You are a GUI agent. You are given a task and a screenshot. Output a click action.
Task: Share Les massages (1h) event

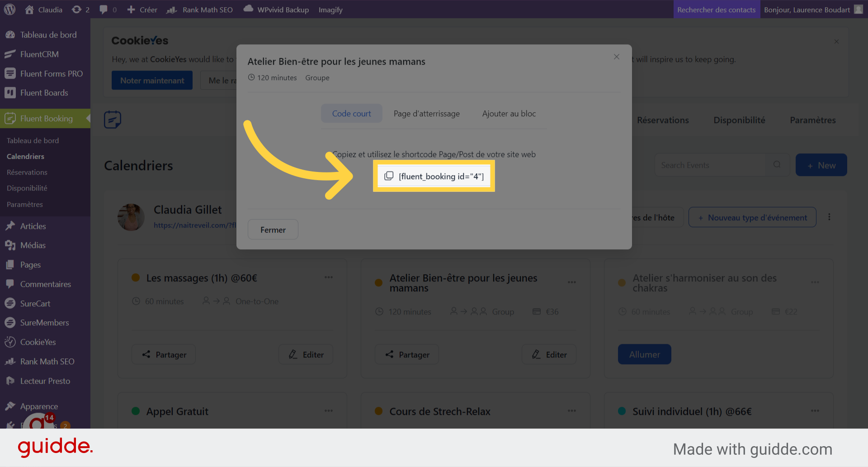coord(164,354)
